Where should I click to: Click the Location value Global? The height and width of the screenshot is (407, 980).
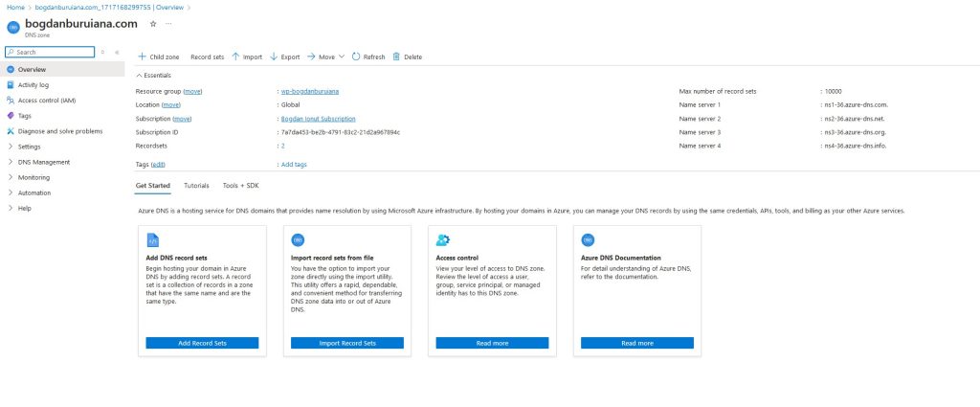click(x=291, y=105)
